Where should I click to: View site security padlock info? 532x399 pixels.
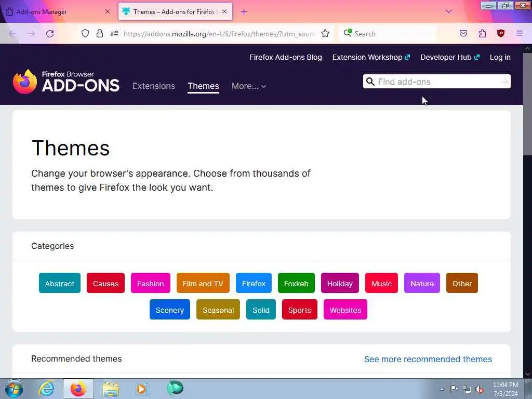(x=99, y=33)
